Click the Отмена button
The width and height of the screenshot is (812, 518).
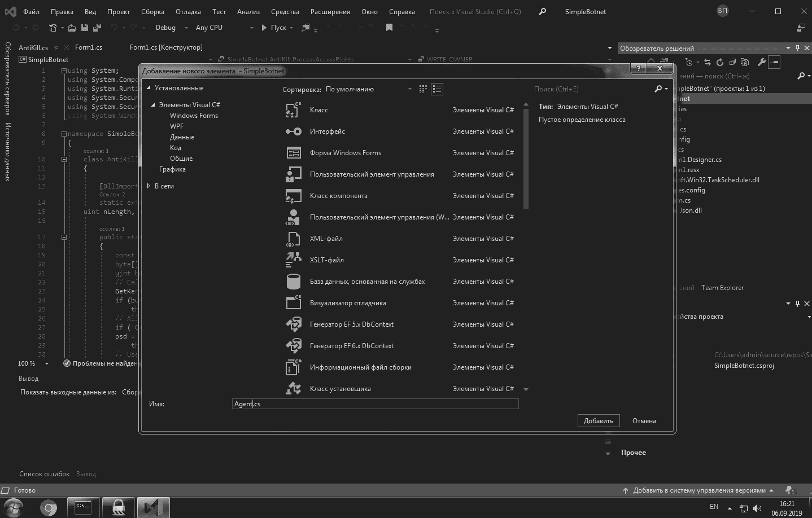coord(644,421)
